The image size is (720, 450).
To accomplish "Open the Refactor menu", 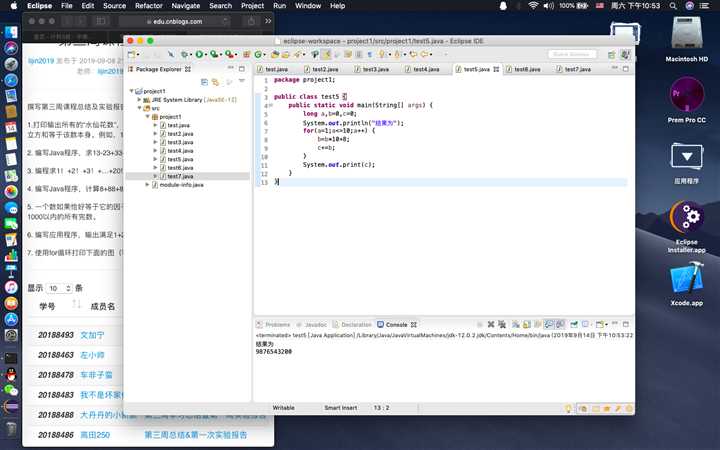I will (148, 6).
